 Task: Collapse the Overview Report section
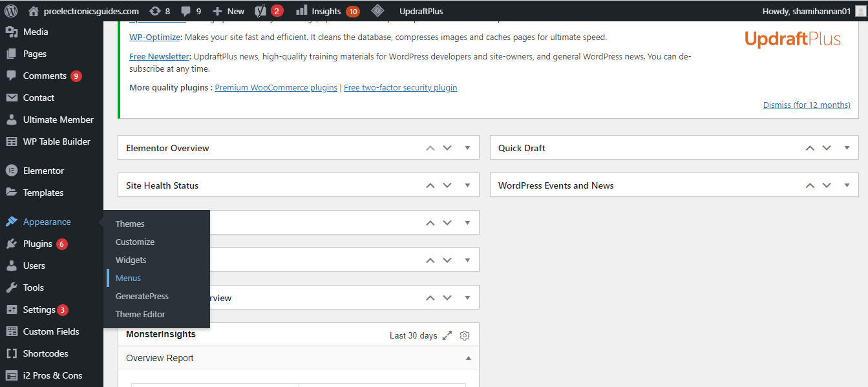pyautogui.click(x=469, y=358)
